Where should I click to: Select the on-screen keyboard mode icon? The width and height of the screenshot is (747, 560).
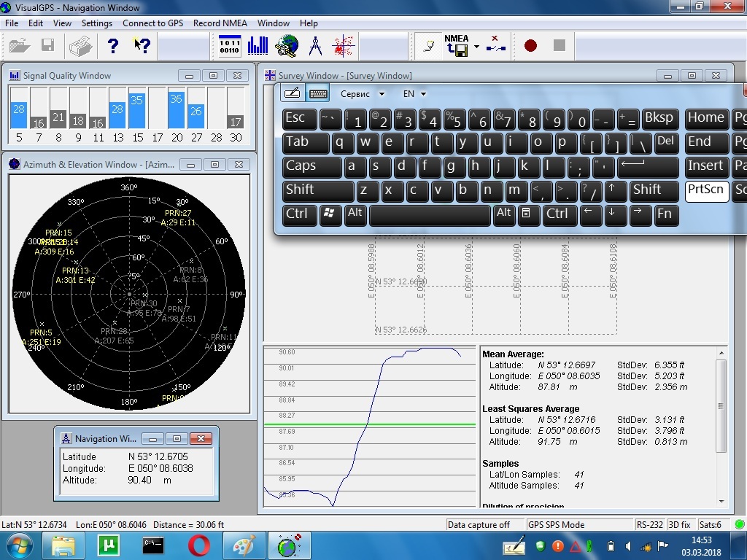(x=318, y=93)
